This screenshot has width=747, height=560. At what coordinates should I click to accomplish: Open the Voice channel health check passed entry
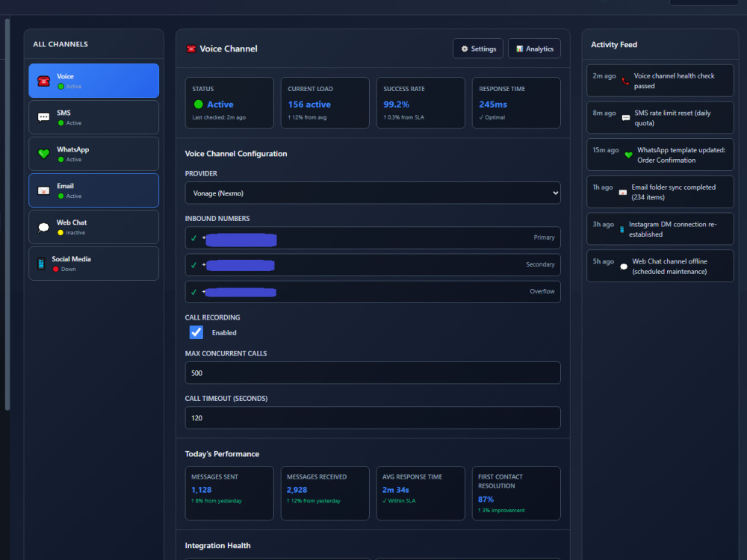click(x=660, y=81)
